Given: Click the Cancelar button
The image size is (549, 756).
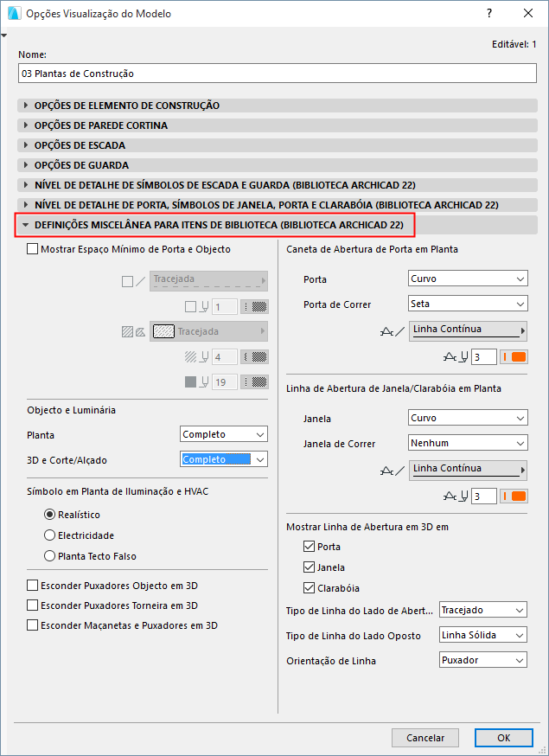Looking at the screenshot, I should (x=425, y=738).
